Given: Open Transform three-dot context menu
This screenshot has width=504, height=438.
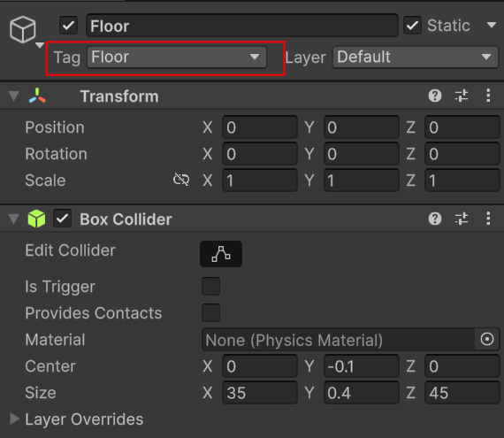Looking at the screenshot, I should [488, 96].
